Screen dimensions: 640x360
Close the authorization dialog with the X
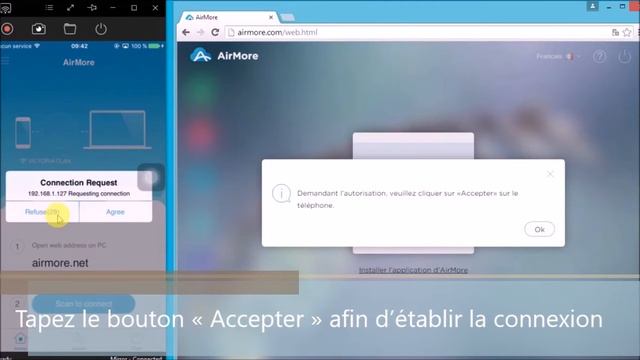[x=550, y=174]
